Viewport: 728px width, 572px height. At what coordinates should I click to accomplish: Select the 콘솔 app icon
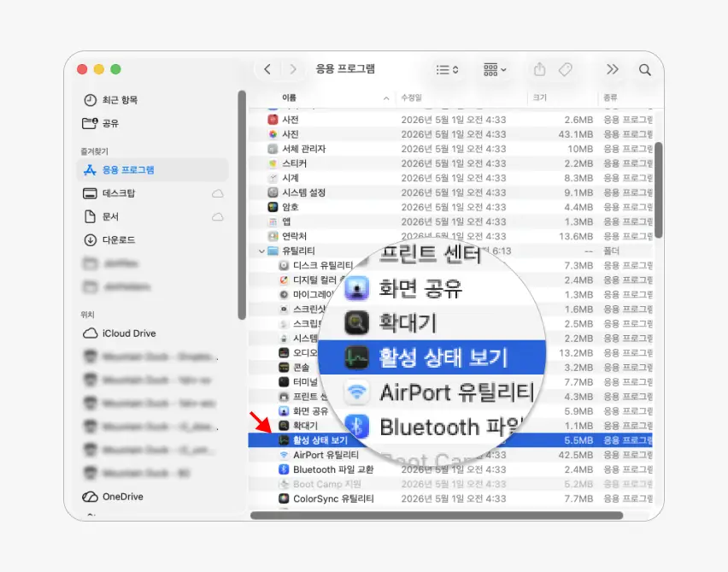(x=284, y=368)
